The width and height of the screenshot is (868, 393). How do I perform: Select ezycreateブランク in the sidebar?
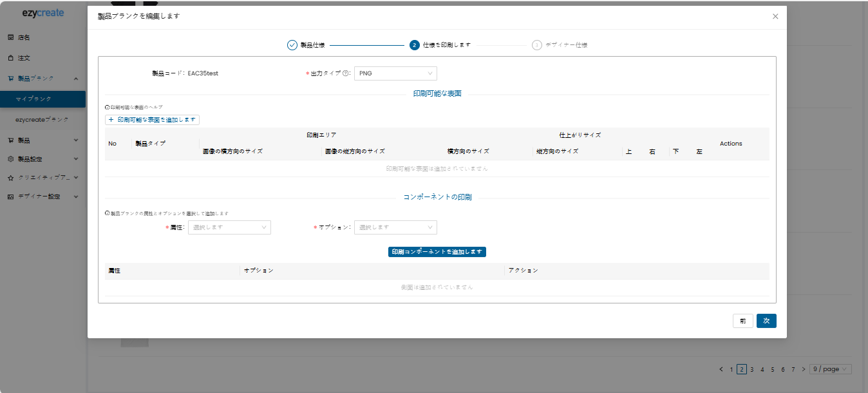(x=42, y=120)
